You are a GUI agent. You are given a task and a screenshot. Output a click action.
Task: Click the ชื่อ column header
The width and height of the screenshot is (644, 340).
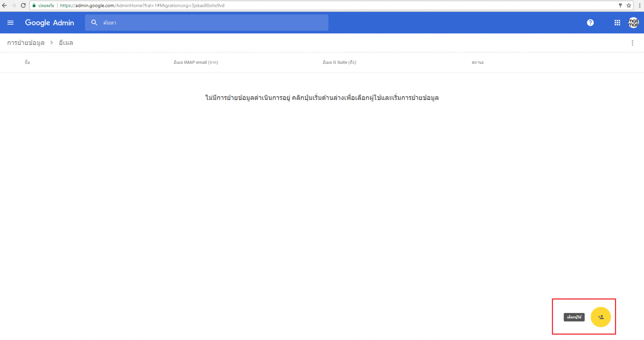point(27,62)
